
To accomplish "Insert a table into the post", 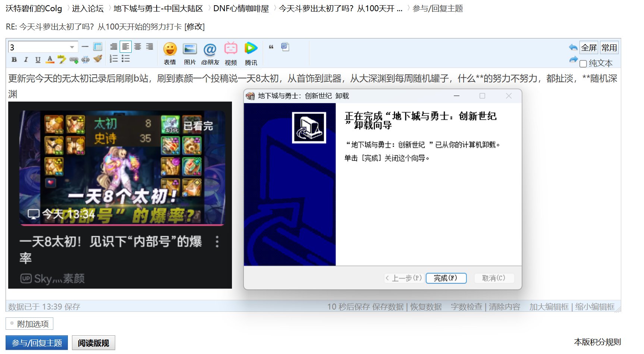I will [x=98, y=47].
